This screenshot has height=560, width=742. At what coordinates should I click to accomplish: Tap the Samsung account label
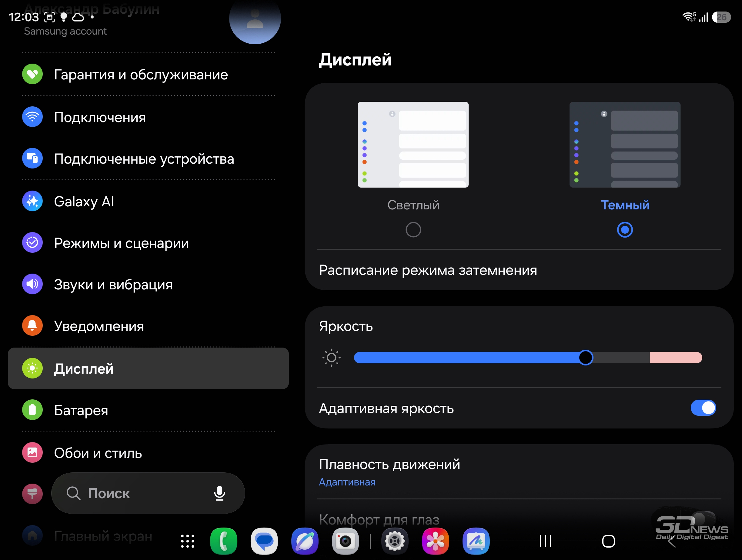[65, 31]
